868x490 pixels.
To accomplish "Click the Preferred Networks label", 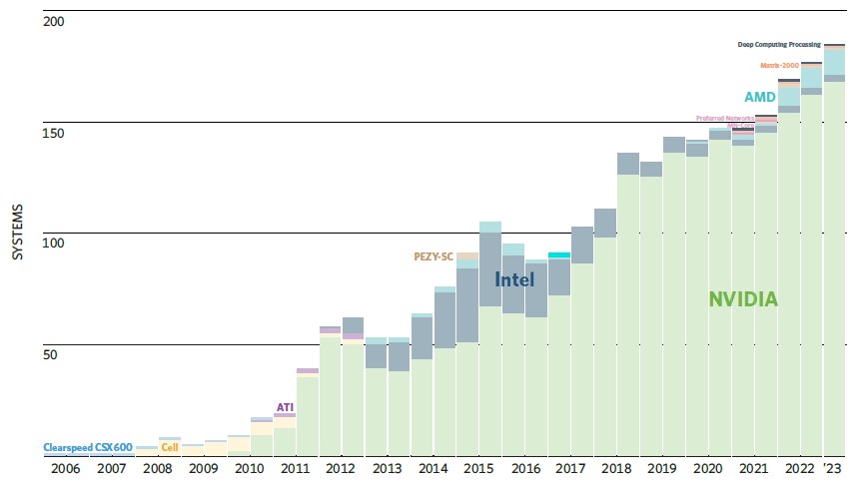I will click(x=724, y=118).
